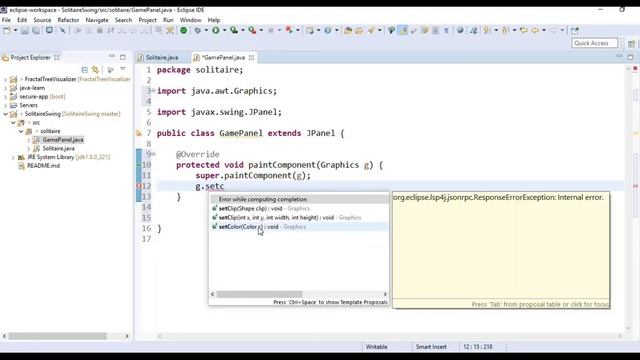Select the Servers item in Project Explorer
640x360 pixels.
coord(28,105)
